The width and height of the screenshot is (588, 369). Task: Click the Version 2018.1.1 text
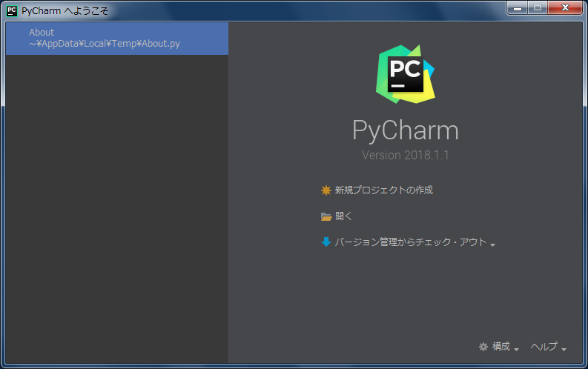[406, 155]
